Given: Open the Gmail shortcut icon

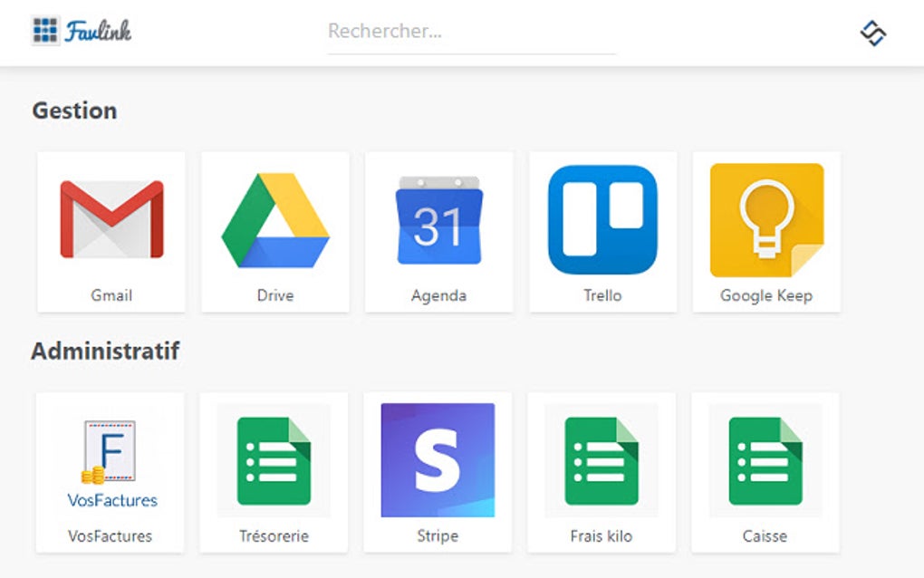Looking at the screenshot, I should pos(111,219).
